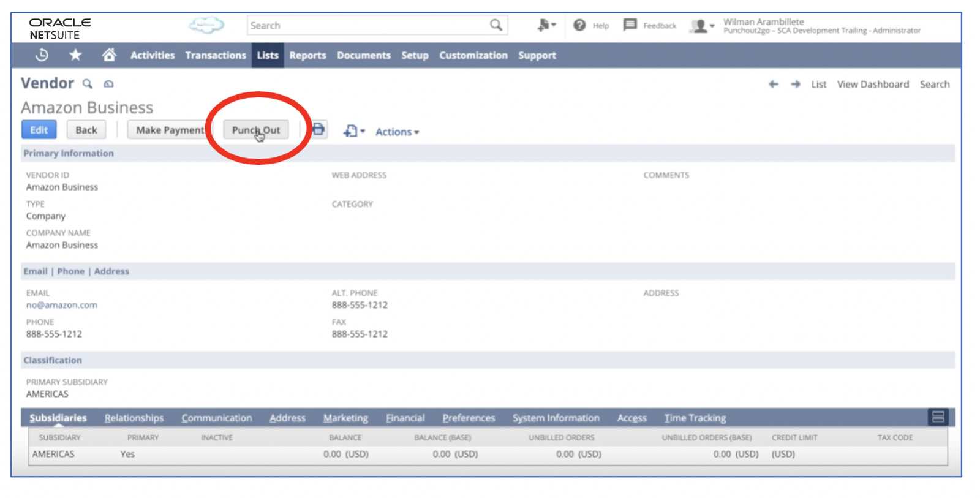Switch to the Financial subtab
980x498 pixels.
tap(405, 418)
